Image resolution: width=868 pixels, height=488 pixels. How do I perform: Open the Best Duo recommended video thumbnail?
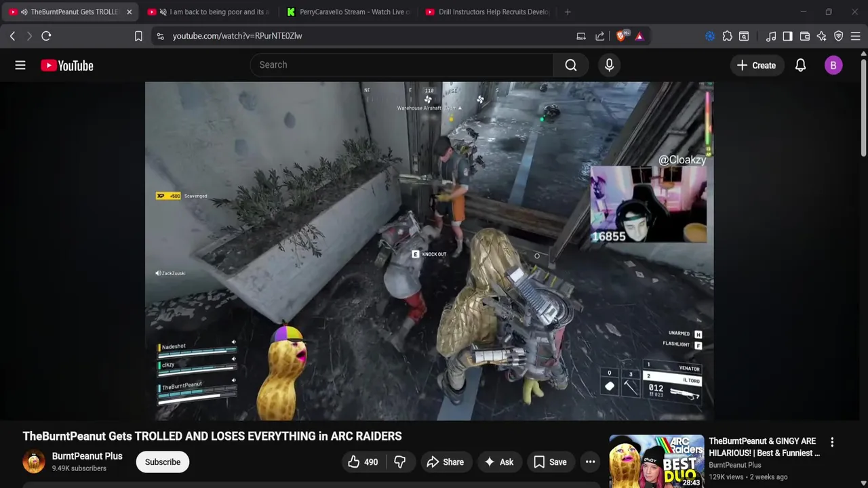656,462
